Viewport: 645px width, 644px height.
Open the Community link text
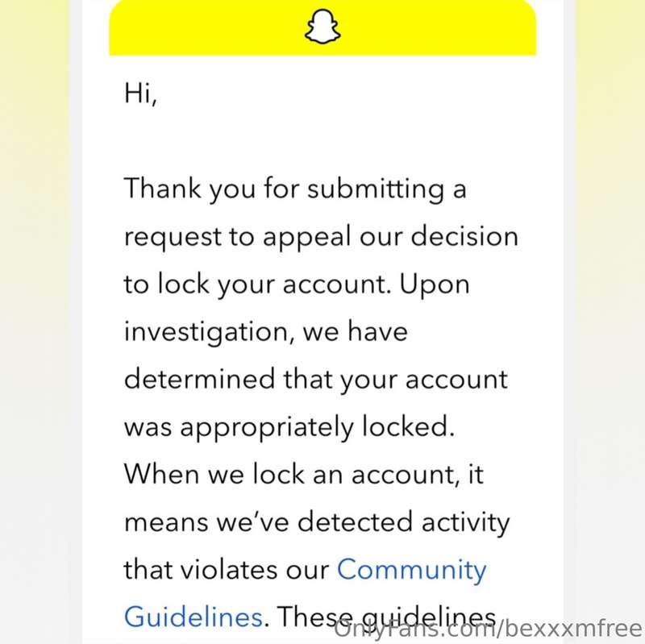click(x=412, y=571)
